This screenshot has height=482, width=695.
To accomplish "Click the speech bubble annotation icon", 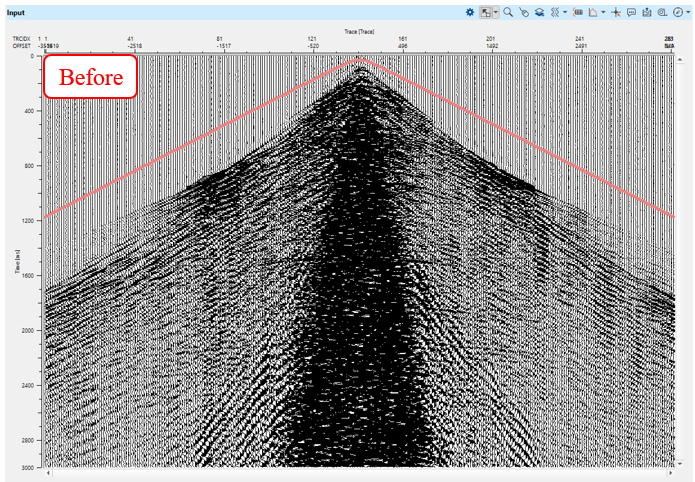I will click(x=631, y=12).
